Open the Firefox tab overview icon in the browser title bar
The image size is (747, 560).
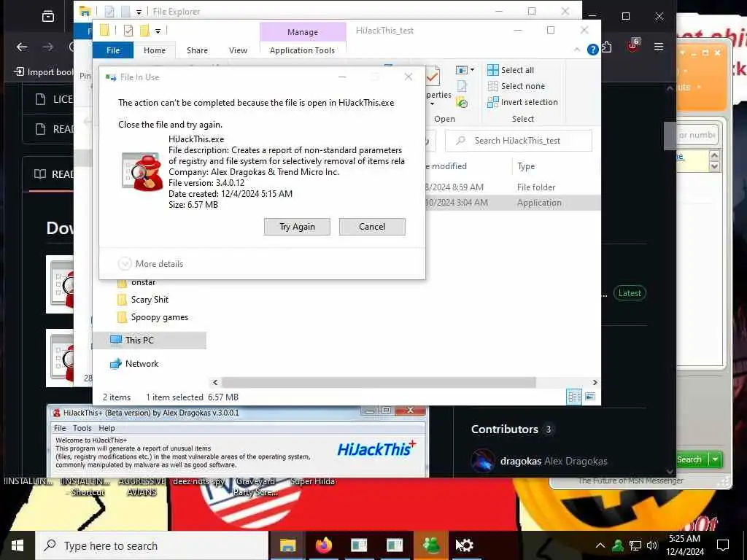tap(48, 16)
